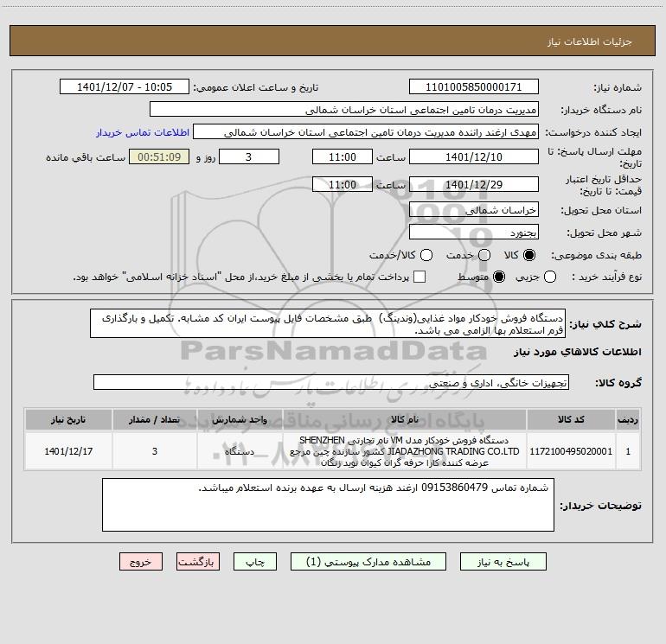Click شرح کلی نیاز label
The image size is (666, 644).
(605, 324)
